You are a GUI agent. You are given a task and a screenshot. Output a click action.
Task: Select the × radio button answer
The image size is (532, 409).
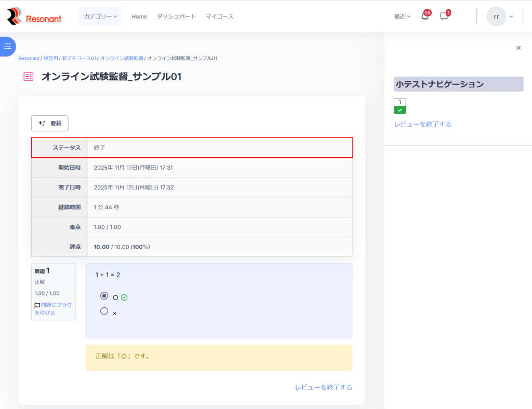tap(104, 311)
